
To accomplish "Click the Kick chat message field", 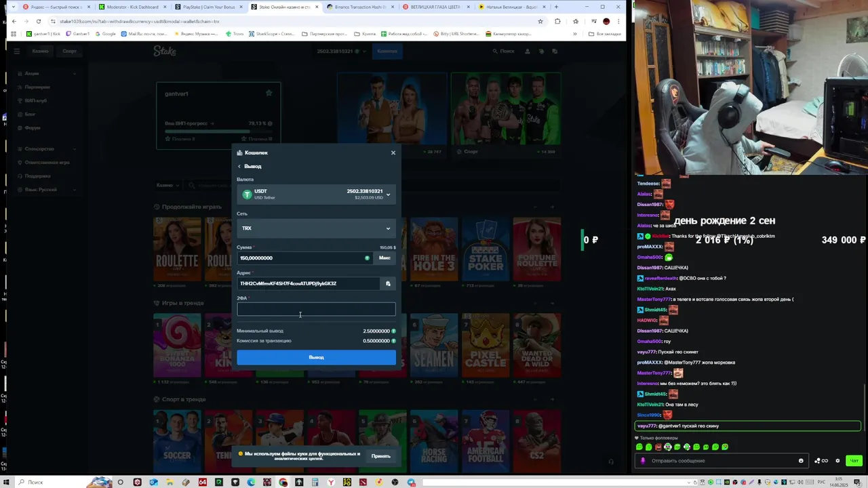I will [723, 461].
